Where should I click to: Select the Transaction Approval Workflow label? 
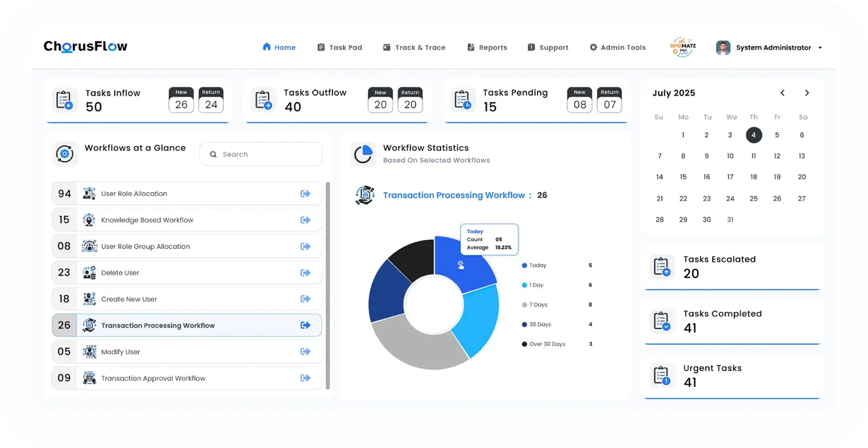(153, 378)
